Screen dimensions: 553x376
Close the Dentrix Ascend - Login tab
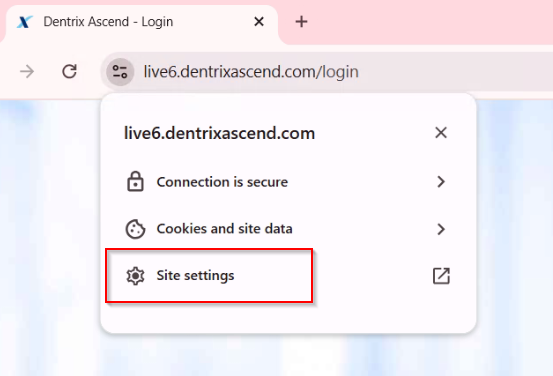(259, 22)
